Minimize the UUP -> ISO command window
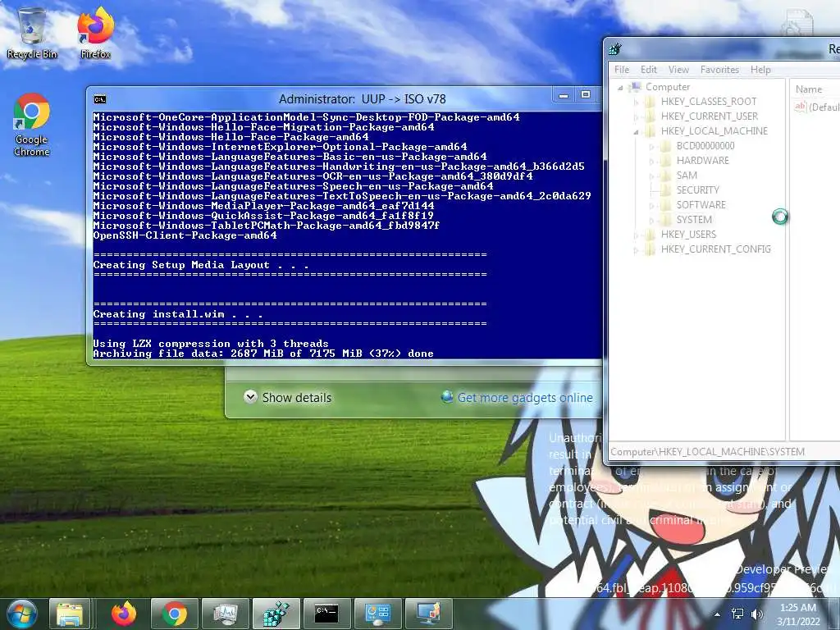840x630 pixels. click(564, 95)
